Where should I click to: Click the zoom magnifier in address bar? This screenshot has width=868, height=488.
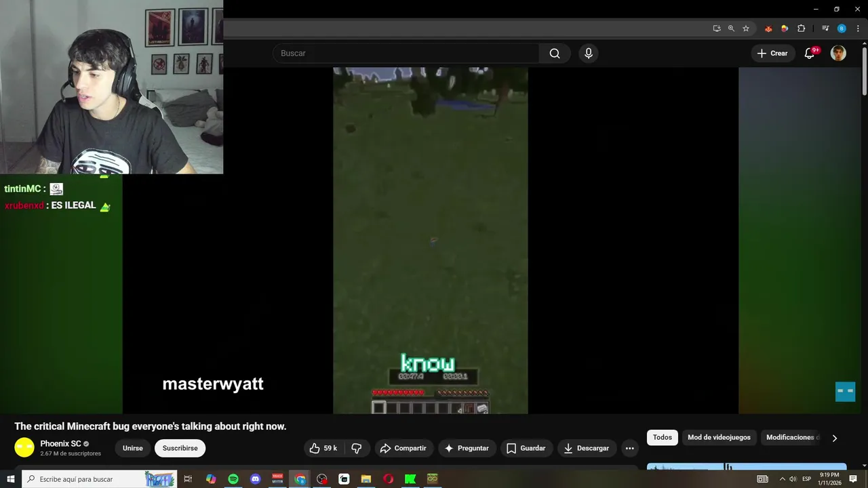click(x=731, y=28)
